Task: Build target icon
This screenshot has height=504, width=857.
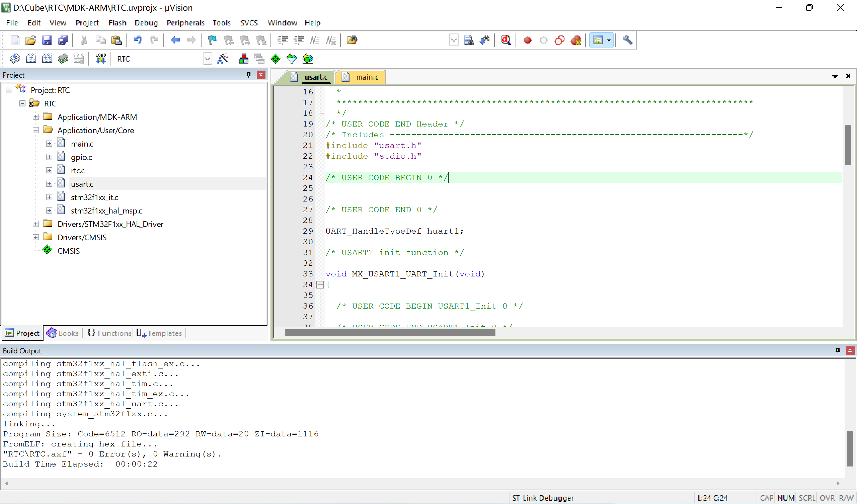Action: pyautogui.click(x=31, y=59)
